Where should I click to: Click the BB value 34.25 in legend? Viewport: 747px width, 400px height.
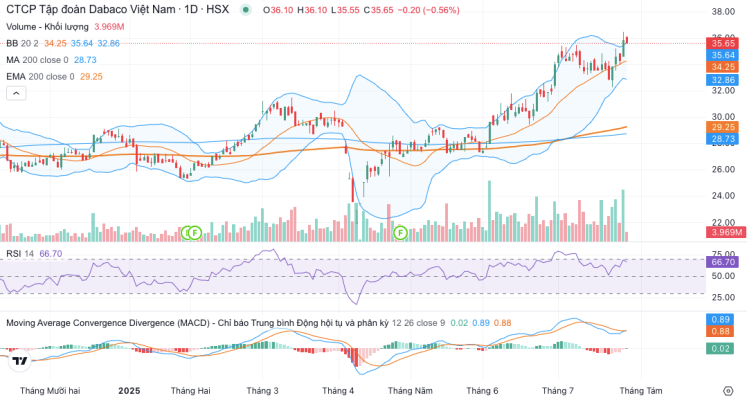pos(55,43)
